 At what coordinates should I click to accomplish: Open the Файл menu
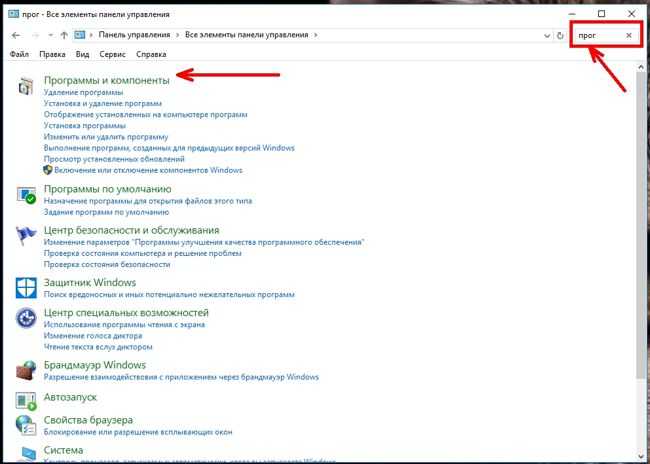tap(19, 54)
